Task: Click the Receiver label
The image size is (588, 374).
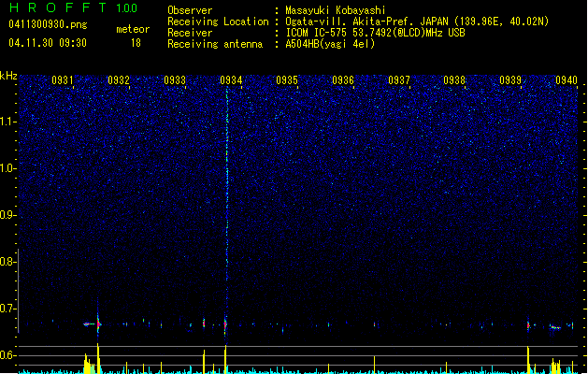Action: (x=190, y=33)
